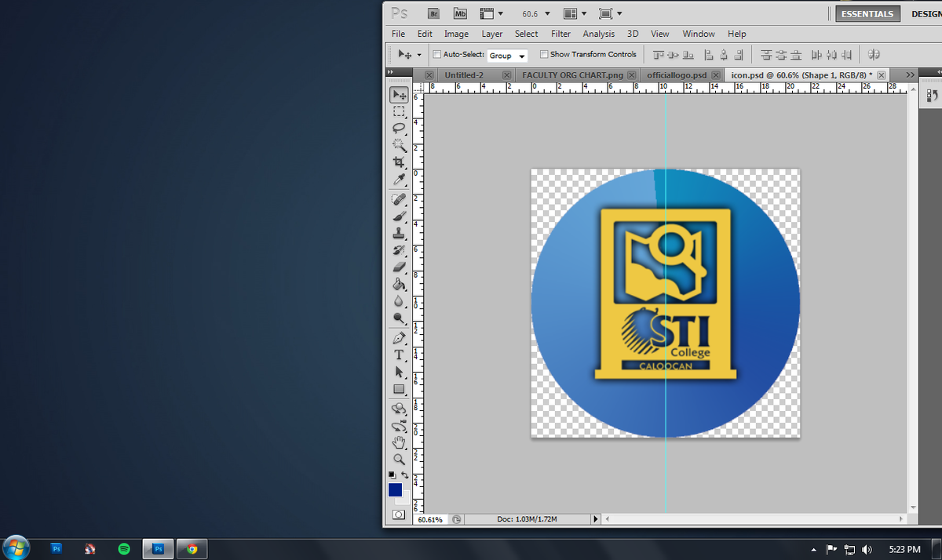Select the Rectangle shape tool

point(400,389)
